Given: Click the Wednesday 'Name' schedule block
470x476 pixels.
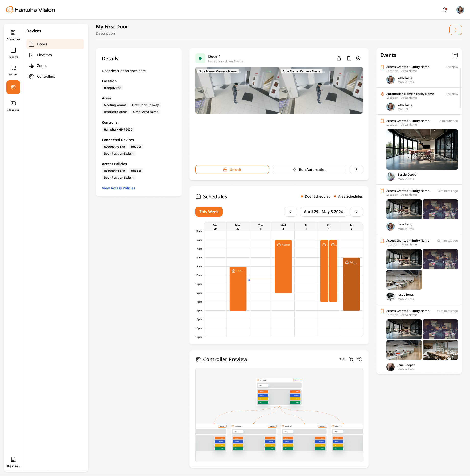Looking at the screenshot, I should (x=283, y=267).
